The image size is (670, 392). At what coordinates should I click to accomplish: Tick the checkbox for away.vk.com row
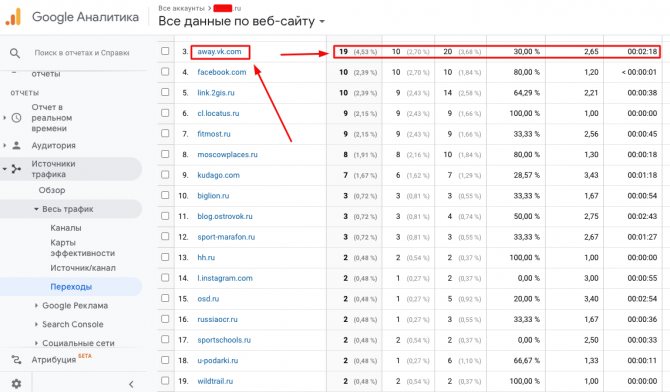(165, 51)
